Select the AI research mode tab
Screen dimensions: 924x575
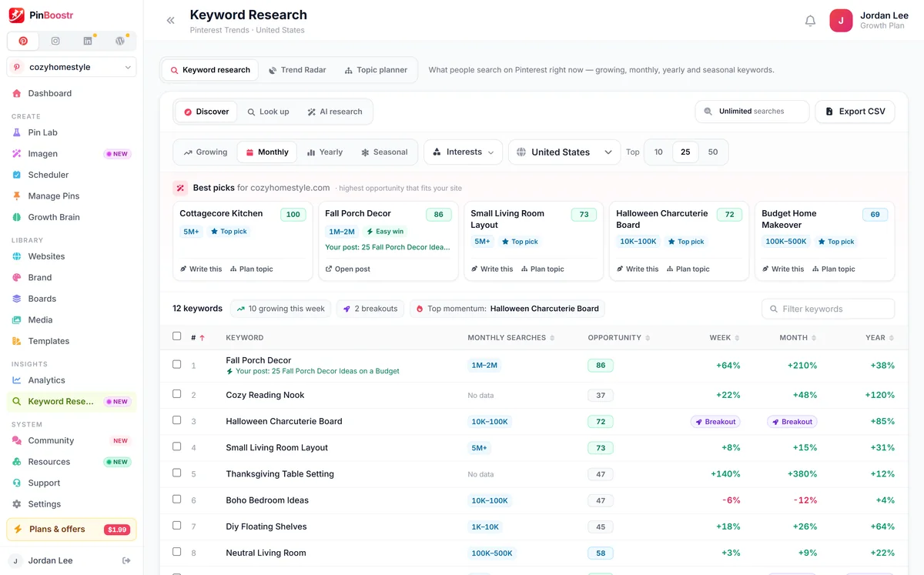(334, 112)
